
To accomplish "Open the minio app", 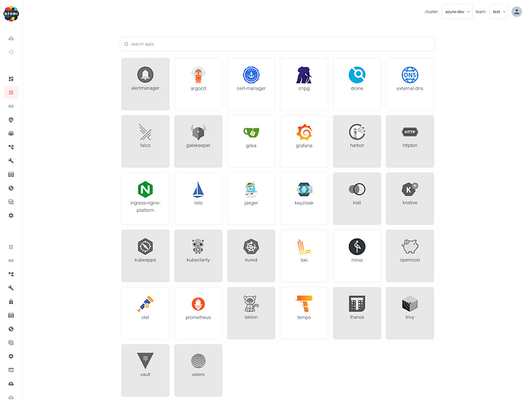I will (x=357, y=256).
